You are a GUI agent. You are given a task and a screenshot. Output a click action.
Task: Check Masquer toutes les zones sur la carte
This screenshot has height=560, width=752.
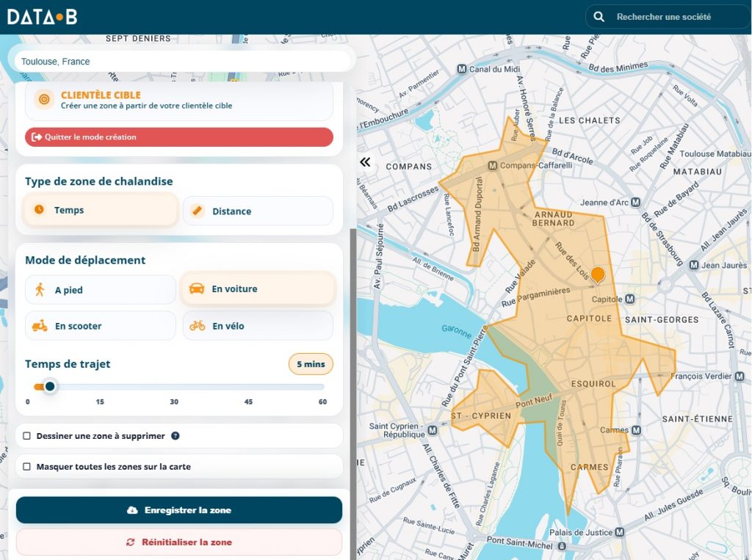click(x=27, y=467)
